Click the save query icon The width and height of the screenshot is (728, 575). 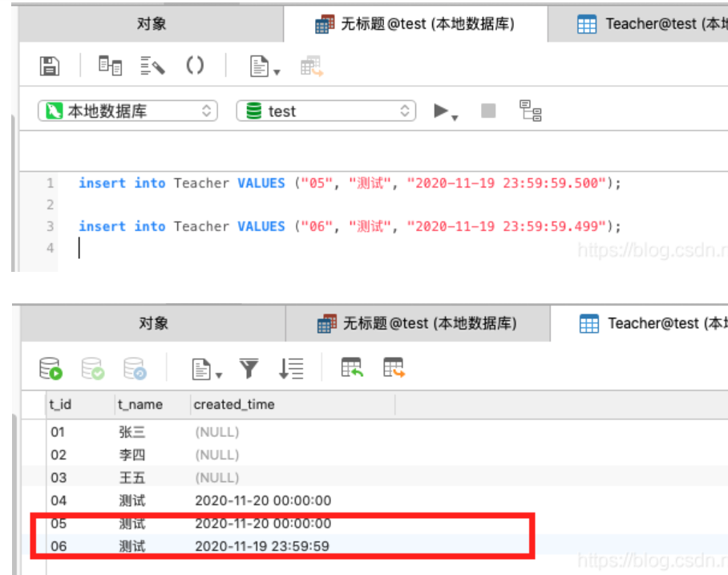[x=49, y=66]
